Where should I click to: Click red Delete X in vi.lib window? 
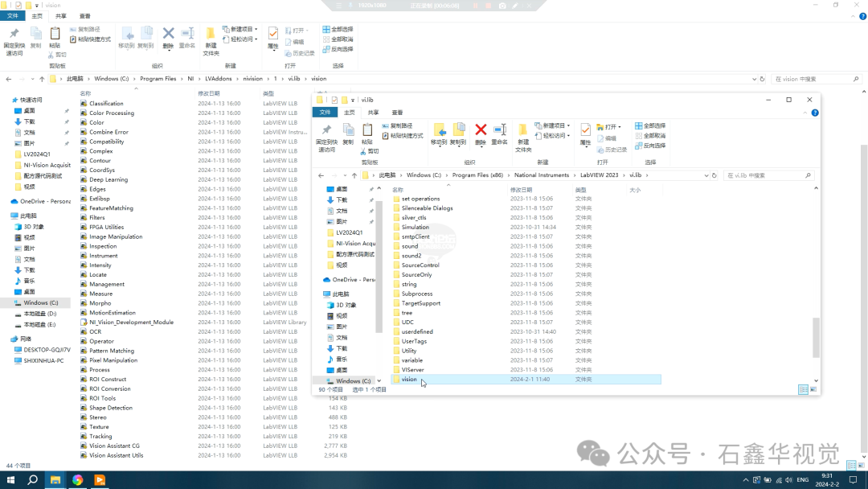[x=481, y=130]
